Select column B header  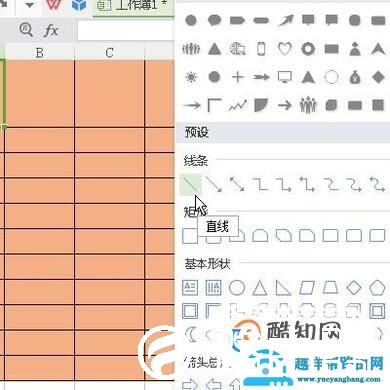[40, 52]
